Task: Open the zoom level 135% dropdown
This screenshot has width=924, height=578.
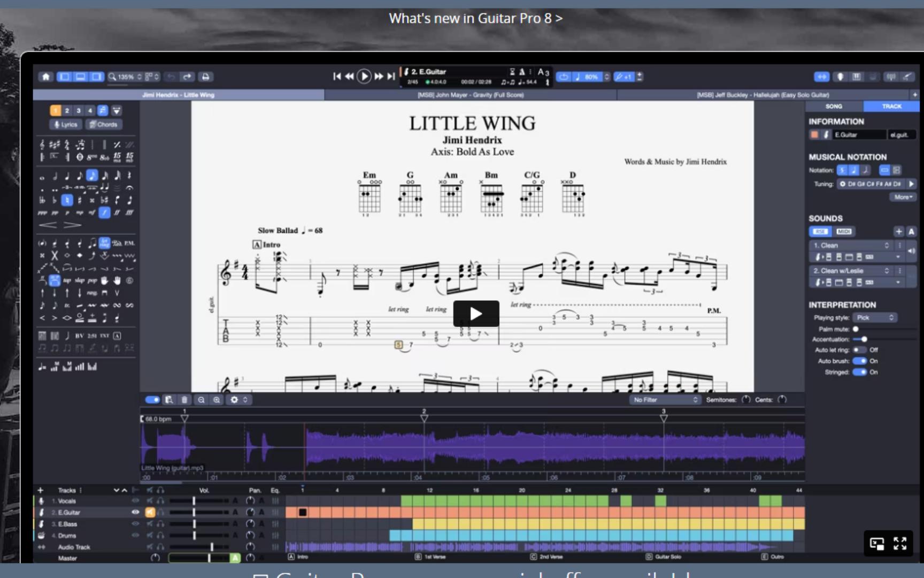Action: tap(126, 77)
